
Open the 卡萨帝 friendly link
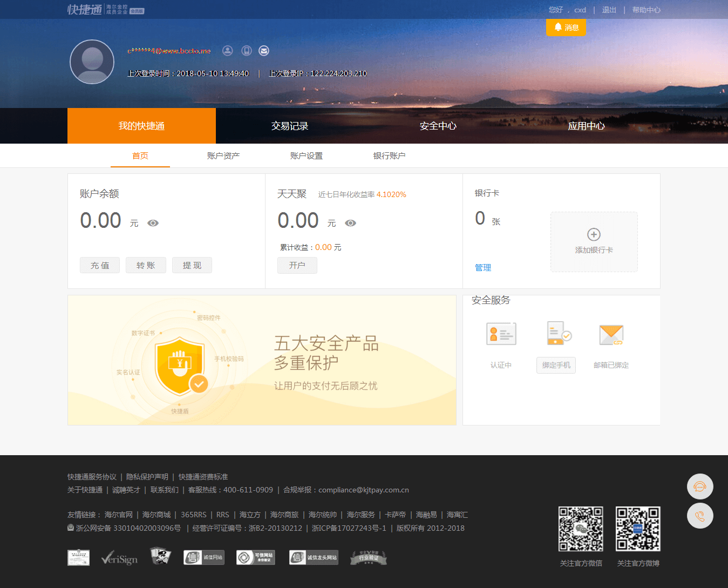click(396, 515)
